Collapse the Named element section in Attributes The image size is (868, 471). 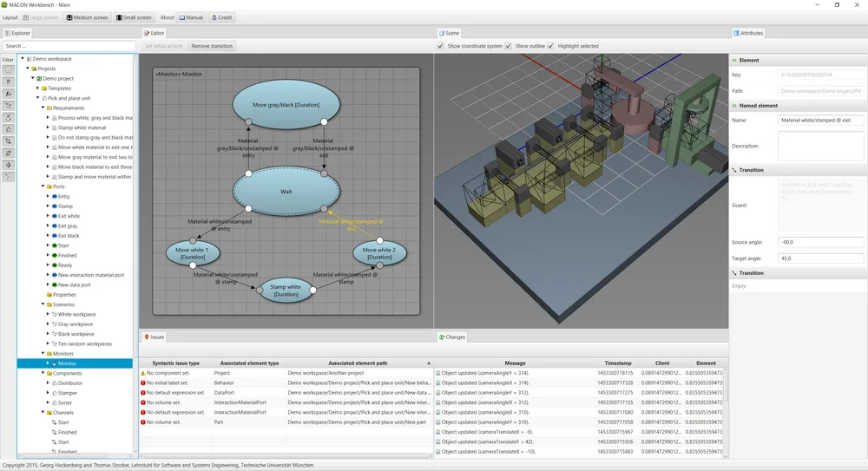734,106
